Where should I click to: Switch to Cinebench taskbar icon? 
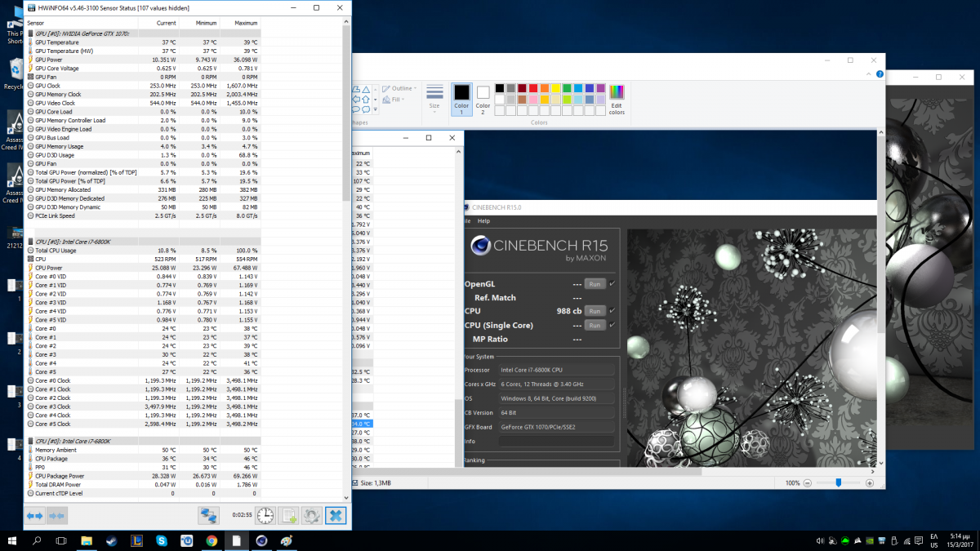[261, 540]
